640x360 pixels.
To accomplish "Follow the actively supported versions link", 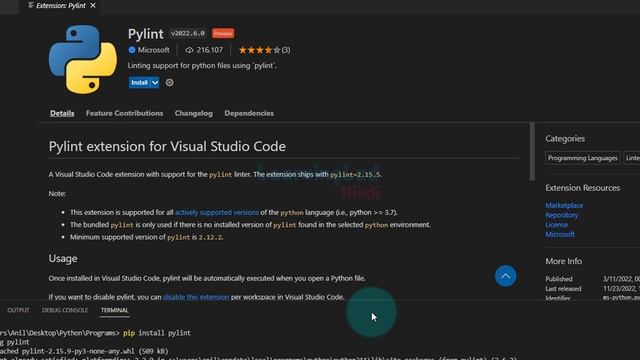I will [217, 212].
